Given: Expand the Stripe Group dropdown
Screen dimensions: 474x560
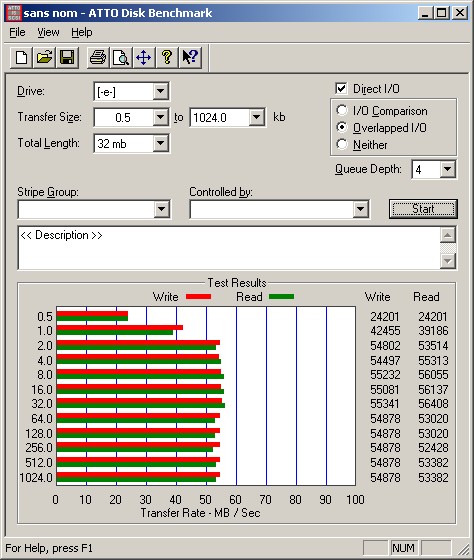Looking at the screenshot, I should 161,209.
